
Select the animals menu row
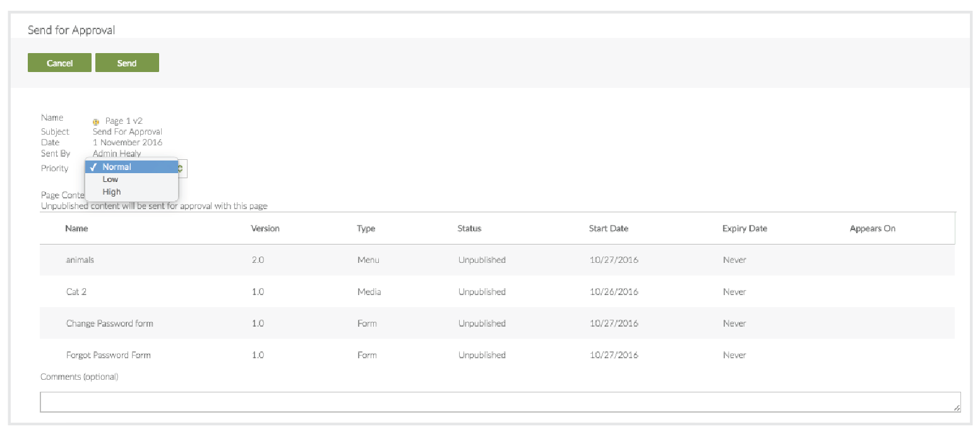tap(80, 260)
